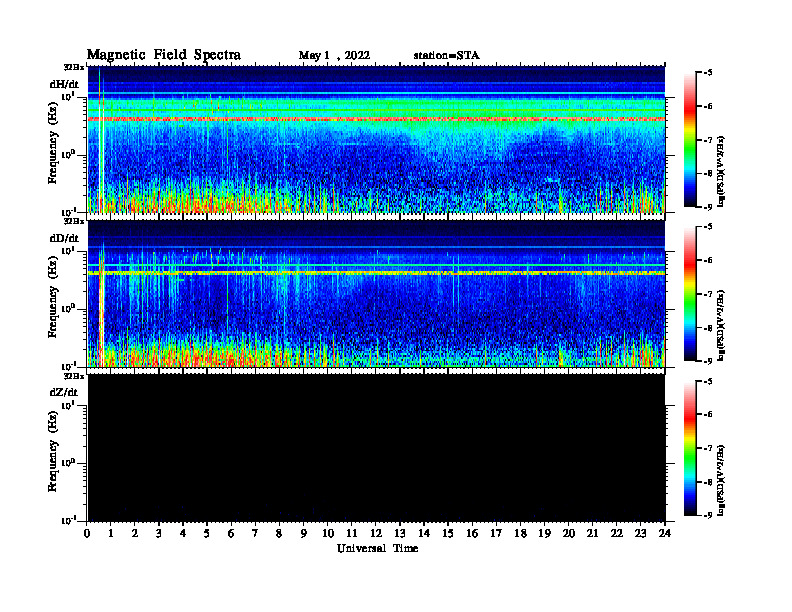Click the log PSD label beside dZ/dt color bar
The image size is (792, 612).
722,480
